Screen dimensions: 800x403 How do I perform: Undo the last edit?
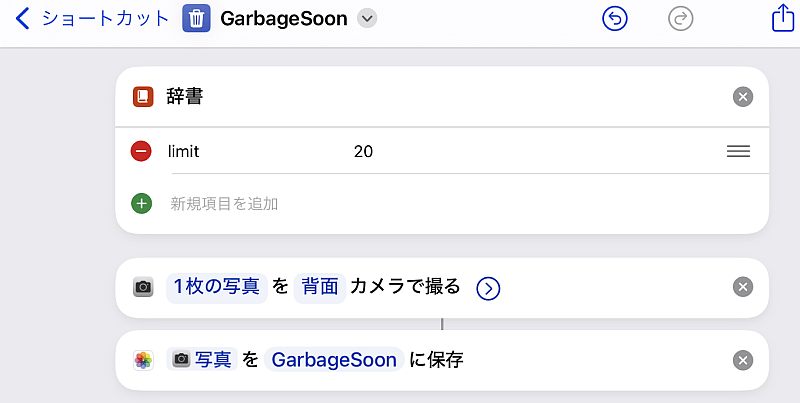coord(615,19)
